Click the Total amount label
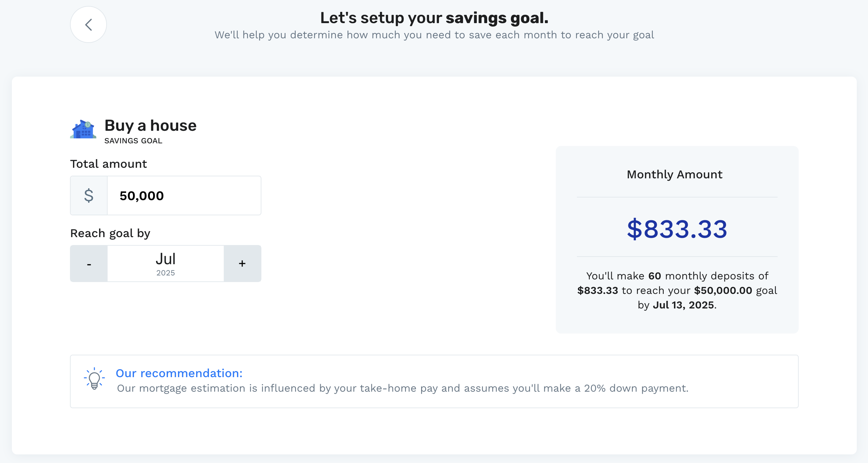This screenshot has height=463, width=868. pos(109,164)
